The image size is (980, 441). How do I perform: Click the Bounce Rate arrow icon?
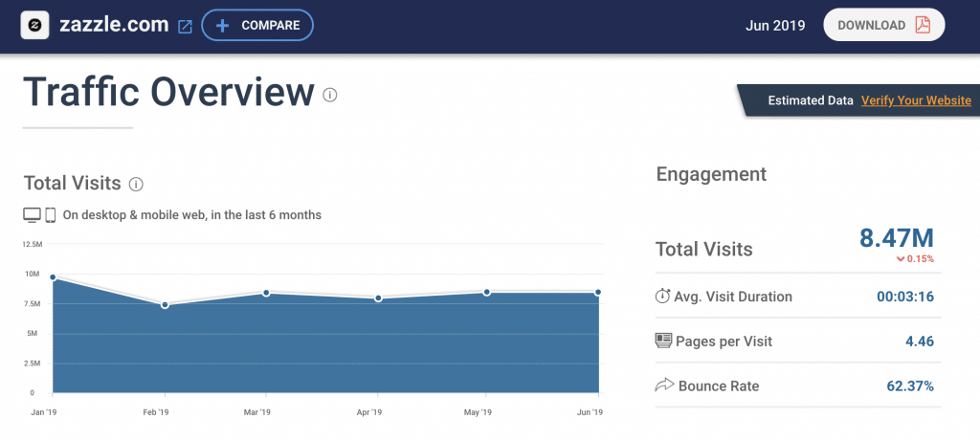(x=662, y=386)
